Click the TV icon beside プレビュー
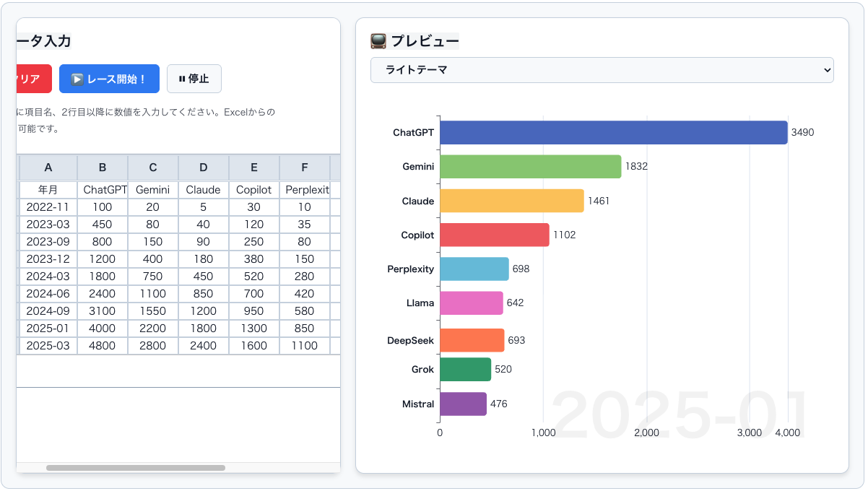The image size is (868, 491). point(378,41)
